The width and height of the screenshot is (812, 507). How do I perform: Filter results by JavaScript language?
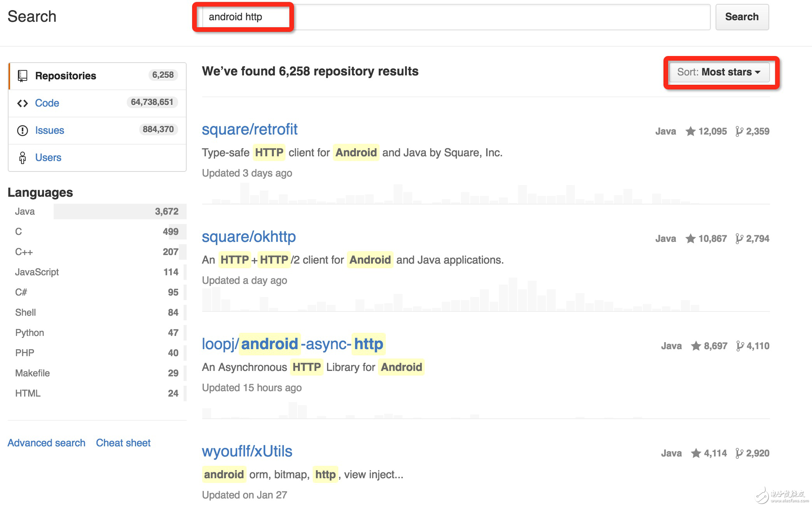pos(37,272)
